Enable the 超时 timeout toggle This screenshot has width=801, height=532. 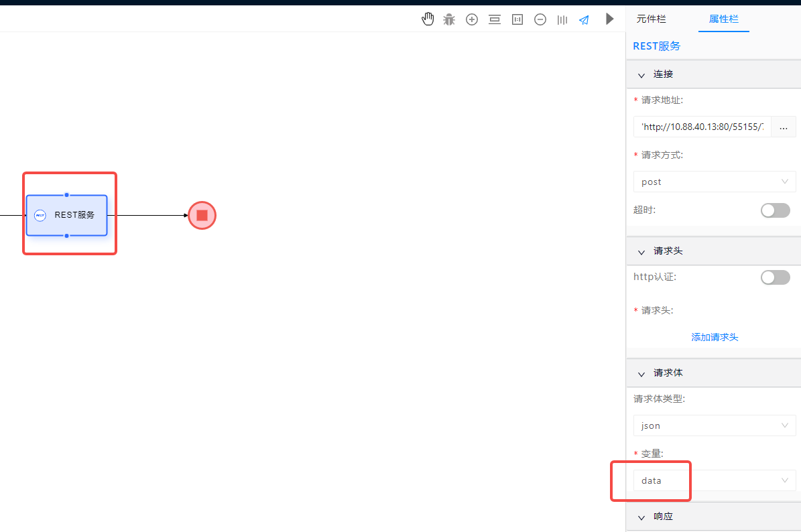[775, 210]
